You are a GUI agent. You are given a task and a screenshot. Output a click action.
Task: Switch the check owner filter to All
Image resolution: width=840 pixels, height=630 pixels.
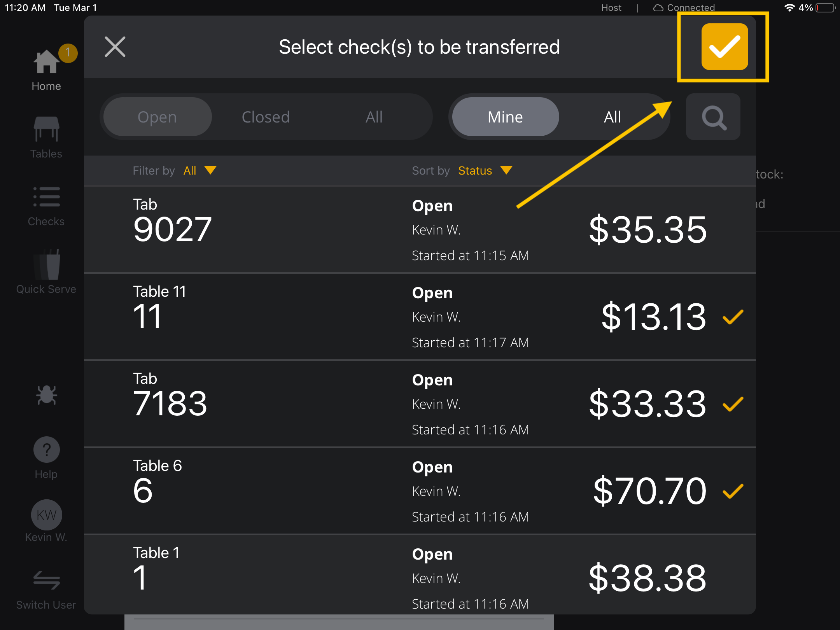pyautogui.click(x=612, y=117)
